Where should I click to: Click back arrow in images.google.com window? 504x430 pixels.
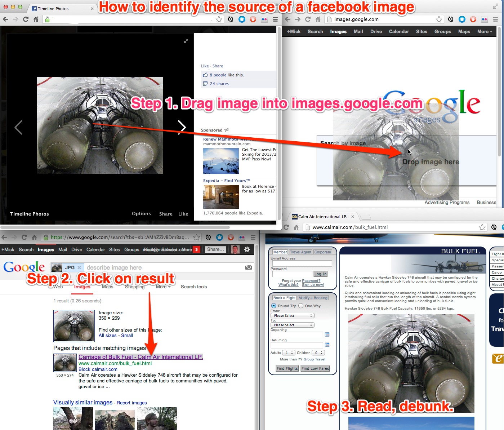pos(287,19)
